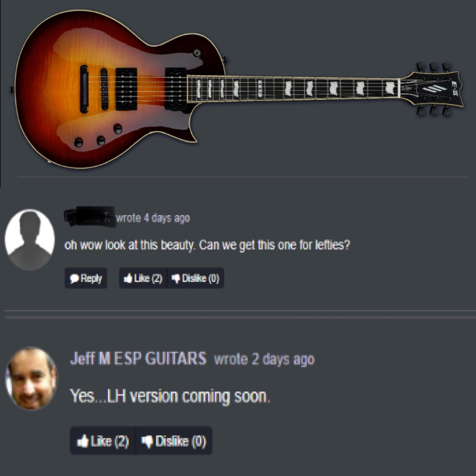Click the ESP inlay on the fretboard
This screenshot has width=476, height=476.
[260, 89]
